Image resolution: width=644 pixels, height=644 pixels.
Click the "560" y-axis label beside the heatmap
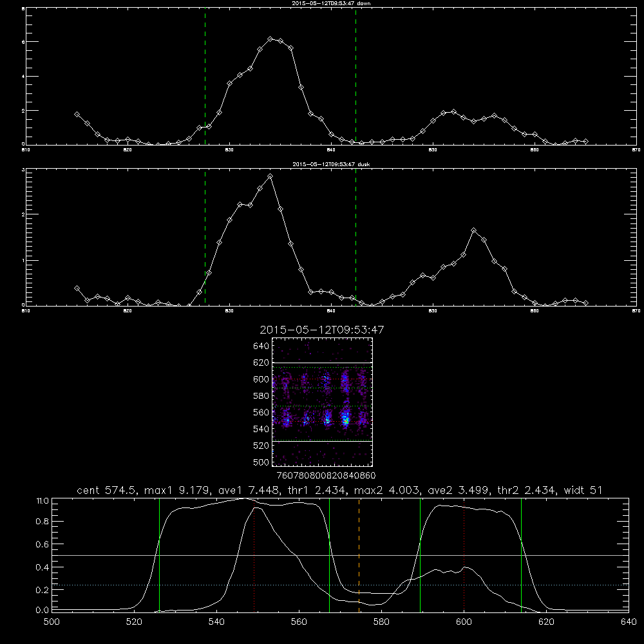pos(261,412)
